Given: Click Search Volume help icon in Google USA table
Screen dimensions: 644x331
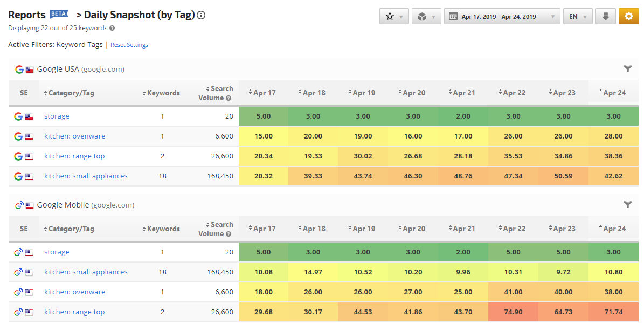Looking at the screenshot, I should (228, 98).
